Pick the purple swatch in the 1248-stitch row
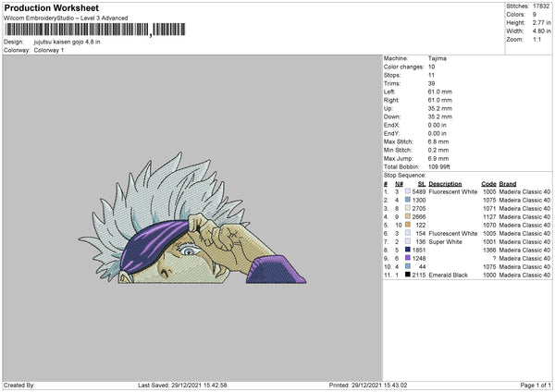The height and width of the screenshot is (392, 555). pos(408,258)
